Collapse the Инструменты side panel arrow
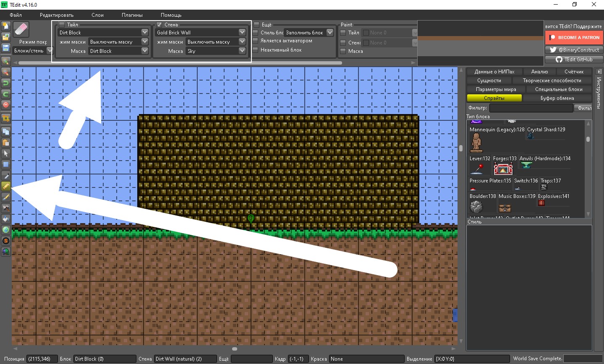Viewport: 604px width, 364px height. [x=599, y=72]
